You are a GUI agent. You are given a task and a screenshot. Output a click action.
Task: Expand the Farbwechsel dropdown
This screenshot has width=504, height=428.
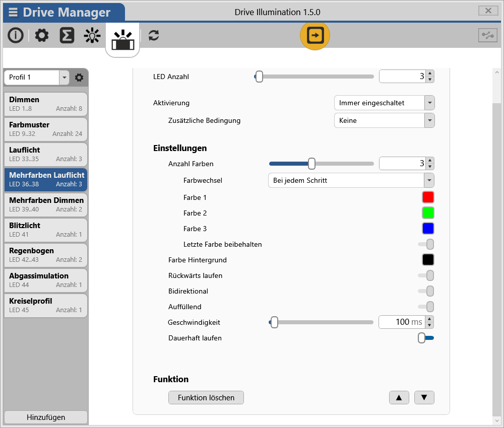[x=350, y=180]
